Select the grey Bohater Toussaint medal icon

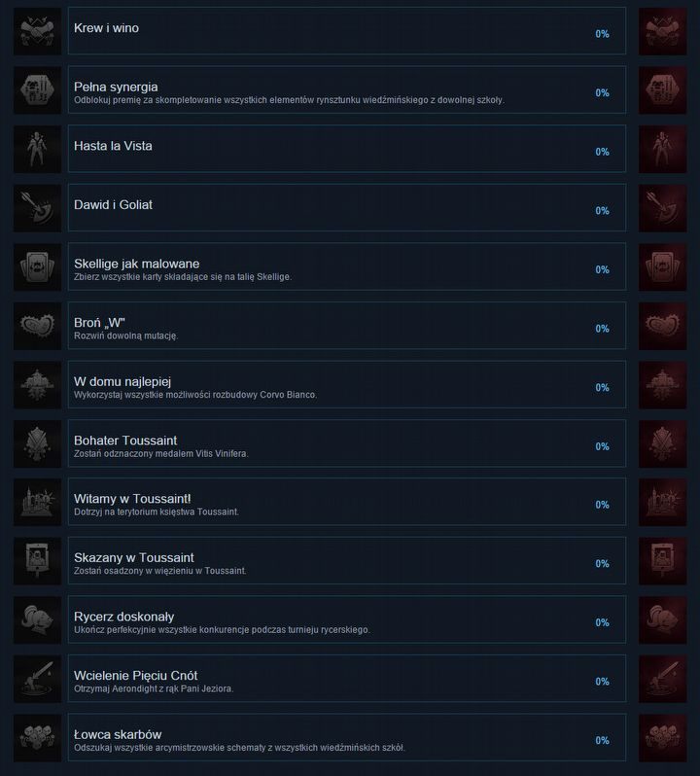pyautogui.click(x=38, y=442)
